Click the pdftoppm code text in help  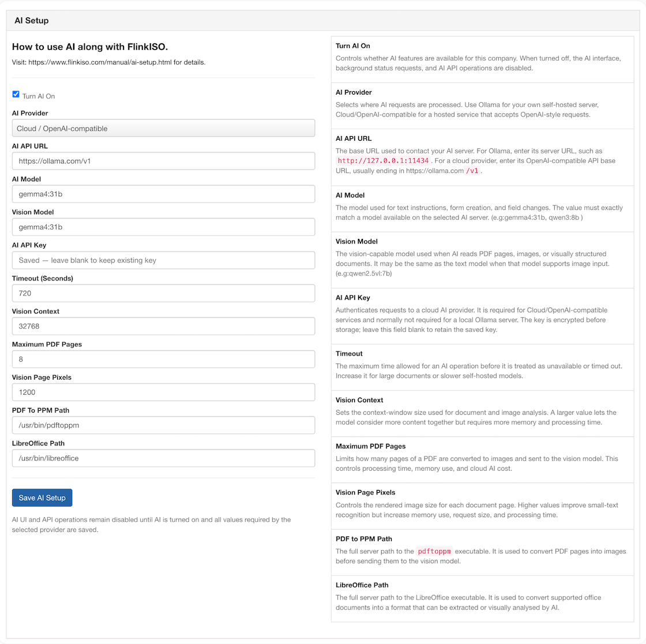click(x=434, y=551)
